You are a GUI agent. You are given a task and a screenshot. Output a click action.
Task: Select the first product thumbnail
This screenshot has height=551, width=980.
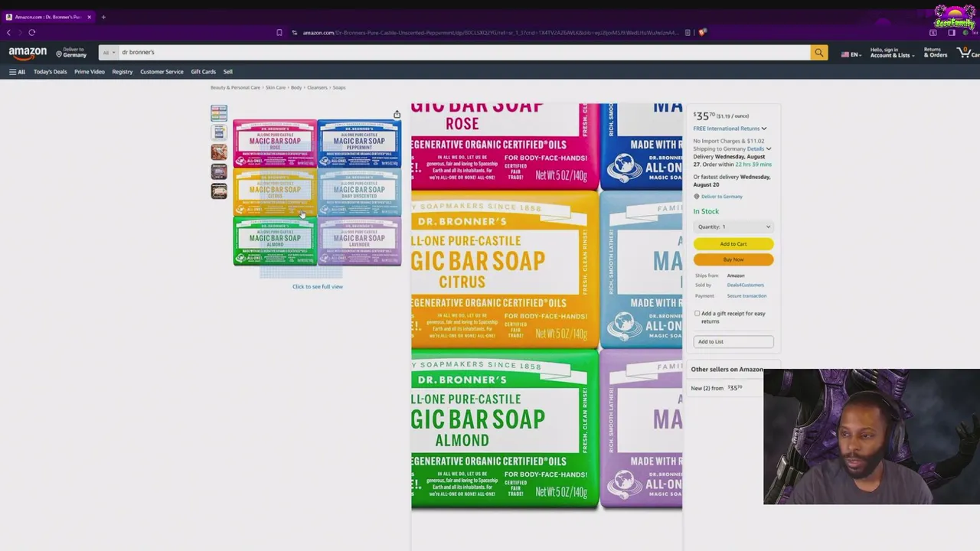[x=219, y=113]
